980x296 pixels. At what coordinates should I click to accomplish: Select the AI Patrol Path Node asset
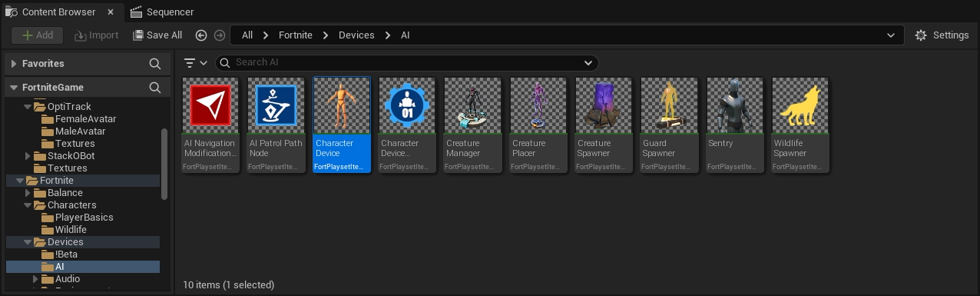(276, 124)
